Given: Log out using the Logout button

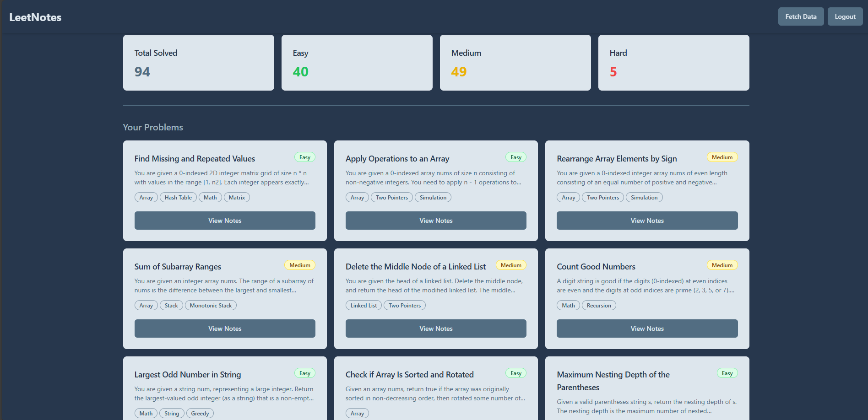Looking at the screenshot, I should (845, 16).
